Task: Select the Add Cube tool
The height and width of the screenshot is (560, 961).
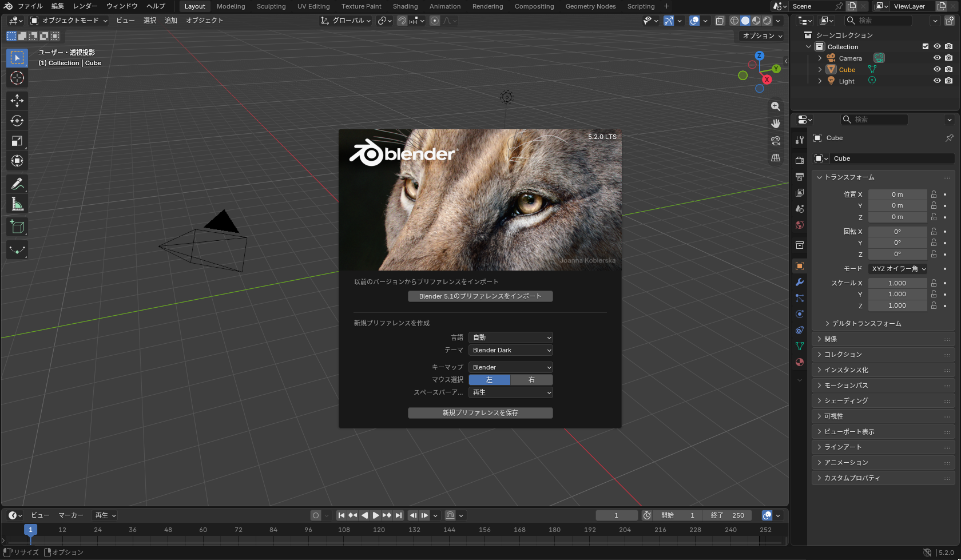Action: [x=17, y=227]
